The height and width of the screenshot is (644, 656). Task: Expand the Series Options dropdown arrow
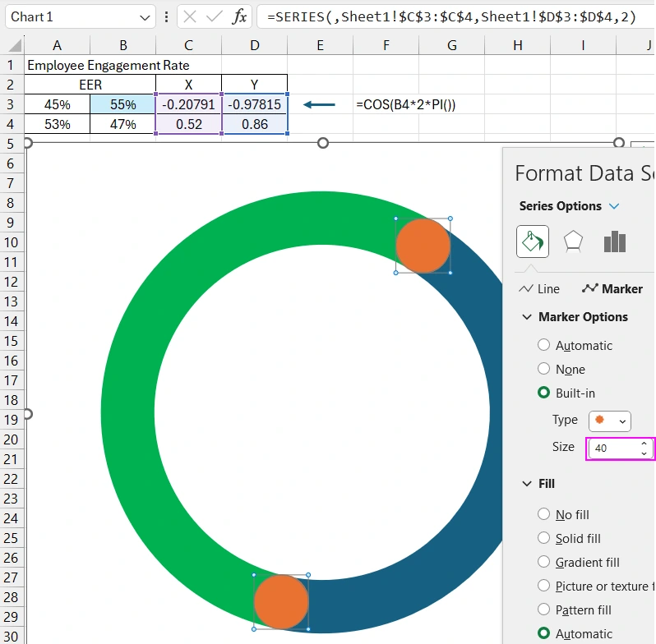(x=614, y=206)
